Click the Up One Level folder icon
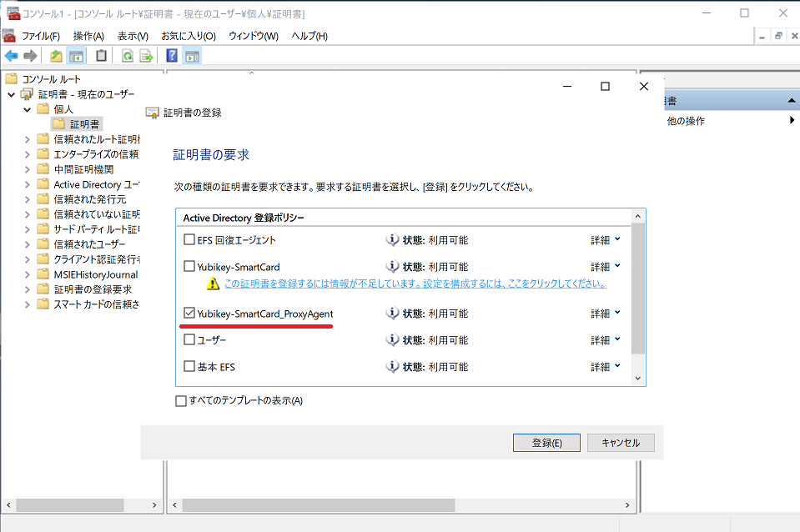 tap(56, 56)
